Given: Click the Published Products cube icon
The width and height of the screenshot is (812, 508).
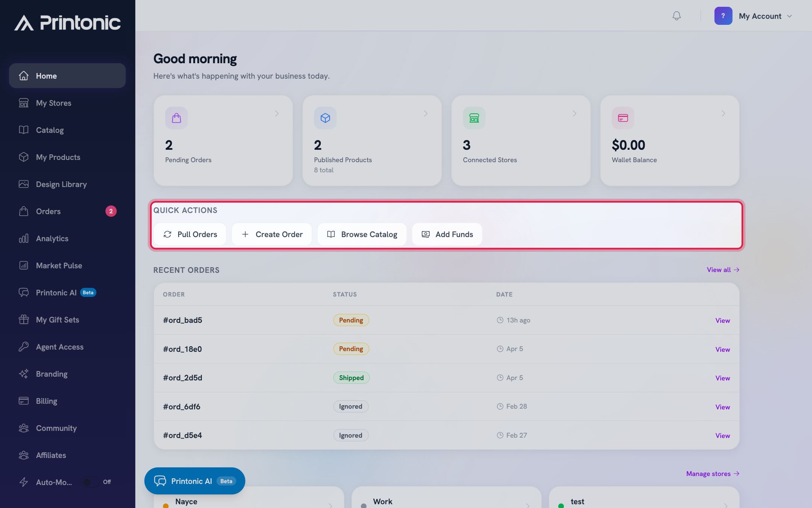Looking at the screenshot, I should (x=325, y=118).
